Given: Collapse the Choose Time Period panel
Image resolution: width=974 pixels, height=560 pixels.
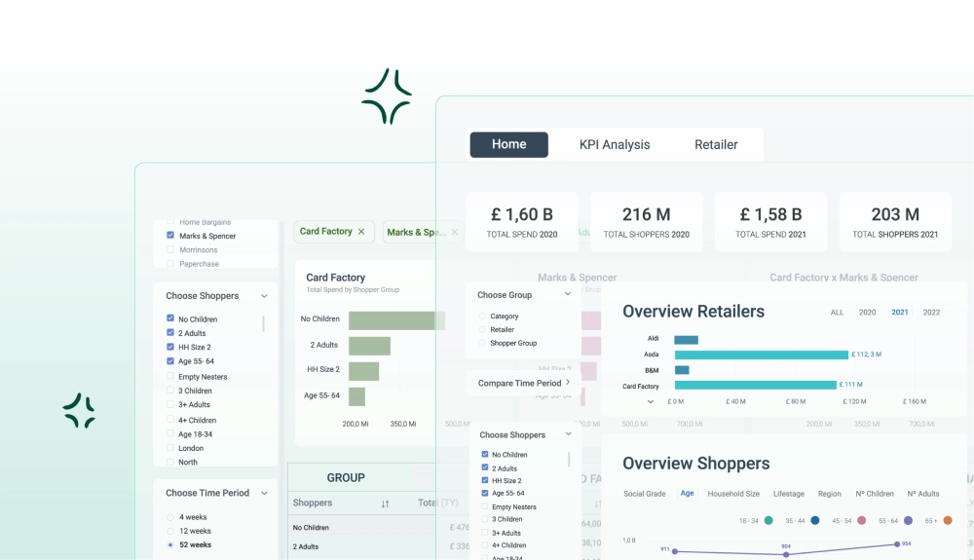Looking at the screenshot, I should point(264,493).
